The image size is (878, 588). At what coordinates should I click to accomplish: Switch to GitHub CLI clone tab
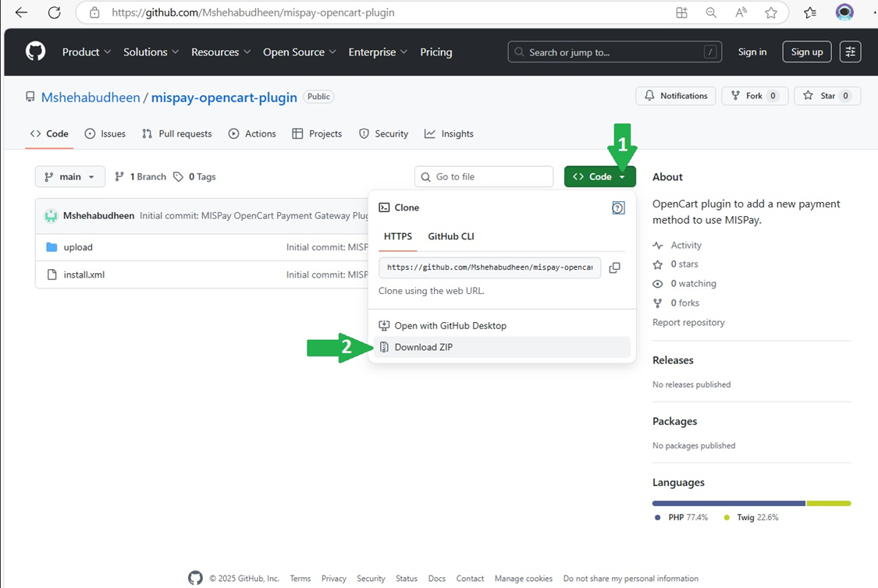pos(451,236)
